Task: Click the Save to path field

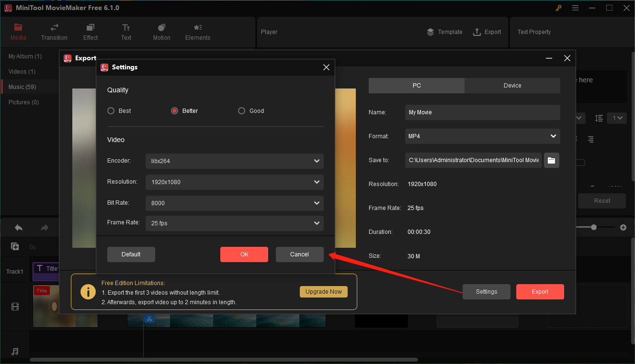Action: click(x=474, y=160)
